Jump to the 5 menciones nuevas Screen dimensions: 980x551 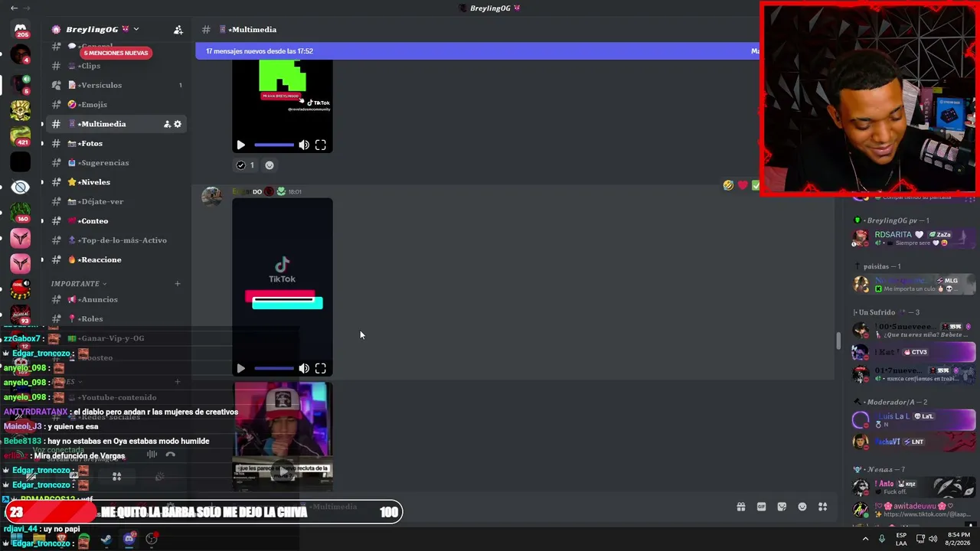pyautogui.click(x=116, y=53)
